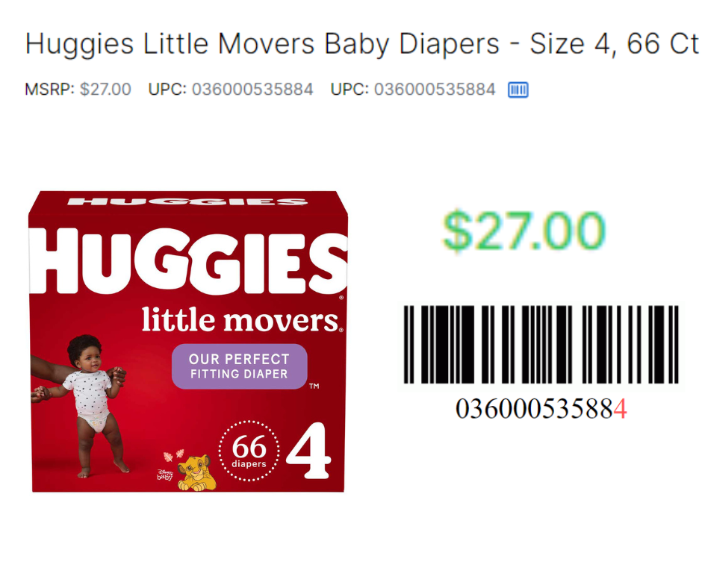Viewport: 702px width, 588px height.
Task: Click the Huggies Little Movers product title
Action: (x=361, y=44)
